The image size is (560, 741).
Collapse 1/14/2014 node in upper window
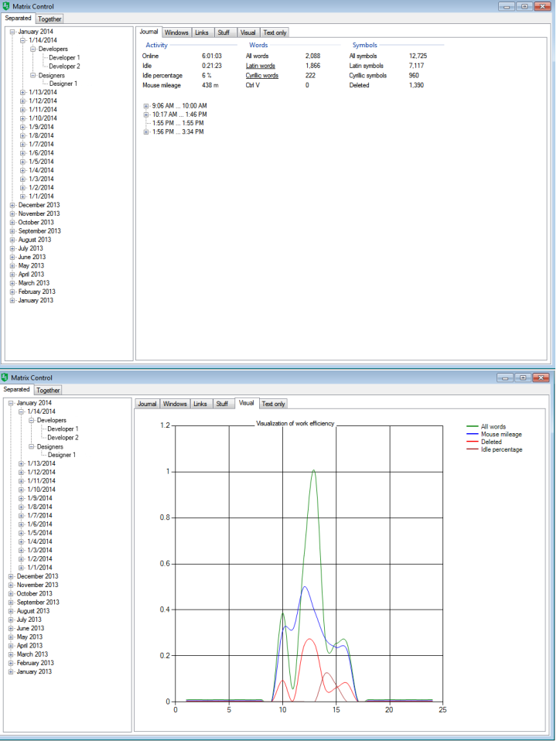22,40
